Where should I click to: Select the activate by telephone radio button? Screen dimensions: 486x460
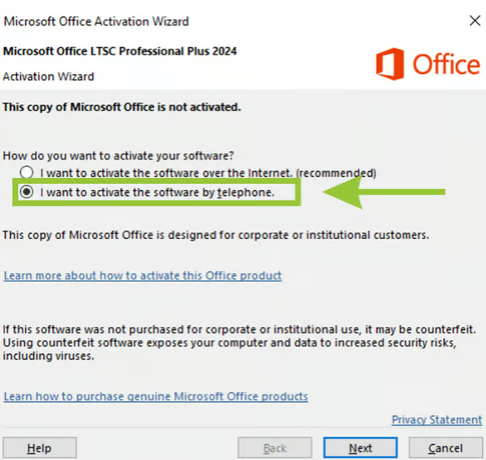26,192
